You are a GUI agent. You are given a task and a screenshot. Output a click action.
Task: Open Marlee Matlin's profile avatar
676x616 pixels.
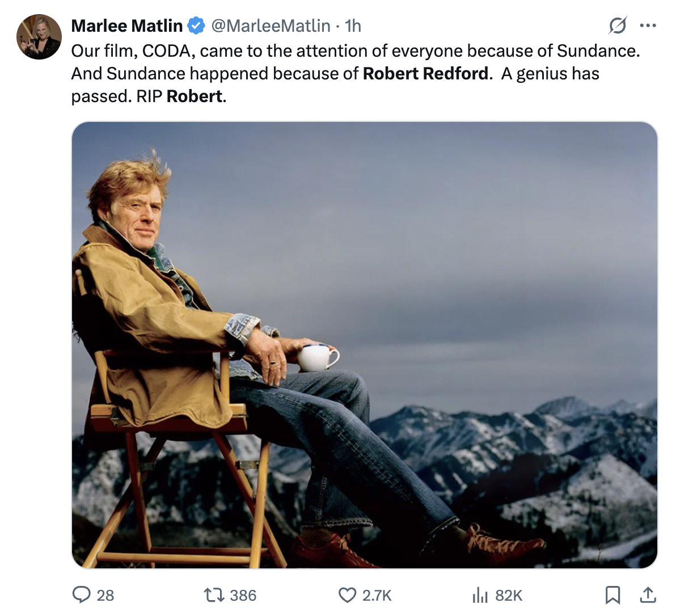click(x=39, y=37)
